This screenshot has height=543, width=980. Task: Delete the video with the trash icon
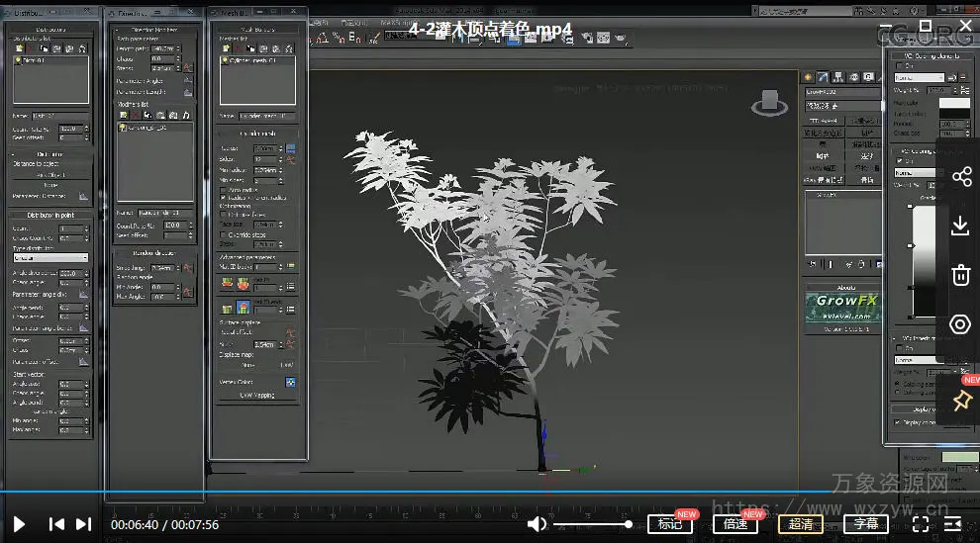coord(960,275)
